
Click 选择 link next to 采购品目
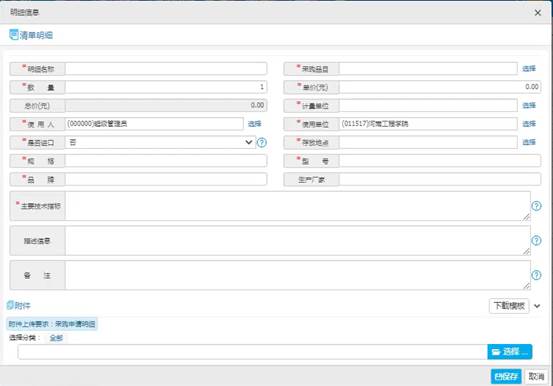click(529, 69)
